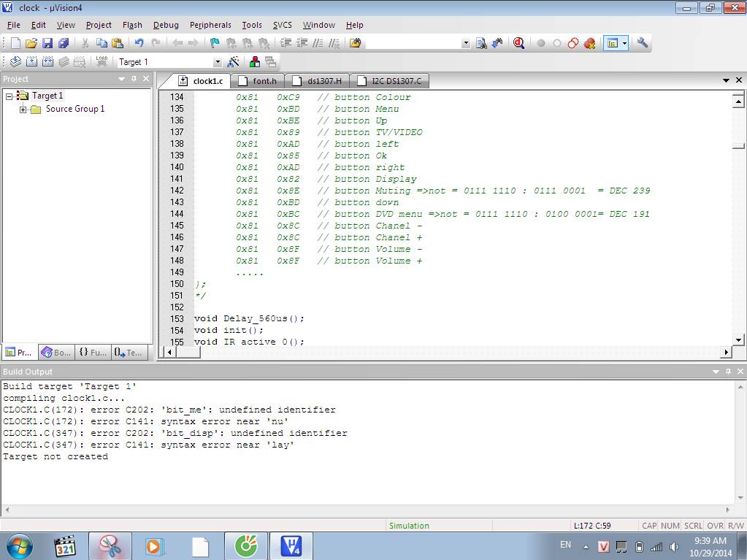Translate the current file
Viewport: 747px width, 560px height.
pyautogui.click(x=15, y=62)
